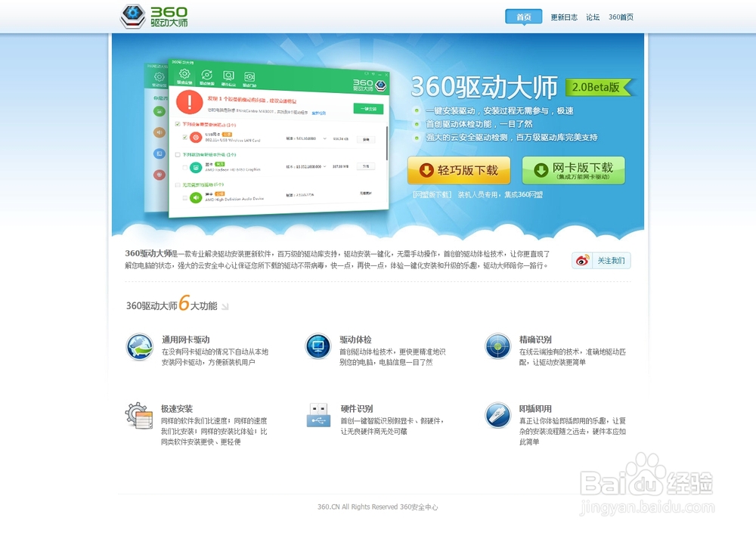756x533 pixels.
Task: Click the 360.CN All Rights Reserved footer text
Action: (x=377, y=507)
